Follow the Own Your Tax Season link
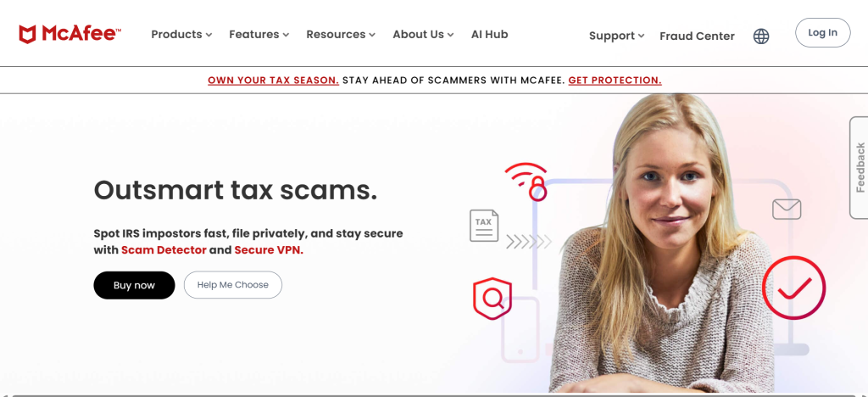Screen dimensions: 868x397 coord(274,81)
